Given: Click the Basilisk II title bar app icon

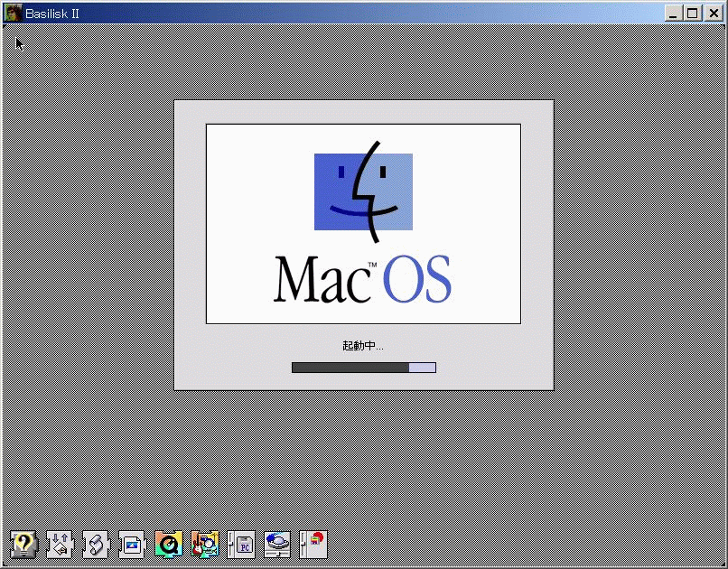Looking at the screenshot, I should [x=13, y=13].
